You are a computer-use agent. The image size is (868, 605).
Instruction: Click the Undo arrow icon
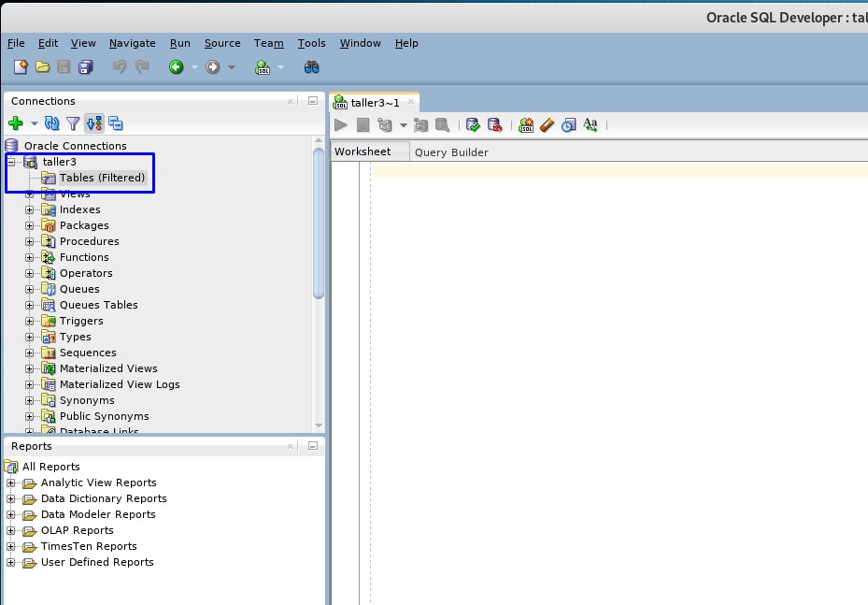(x=120, y=65)
